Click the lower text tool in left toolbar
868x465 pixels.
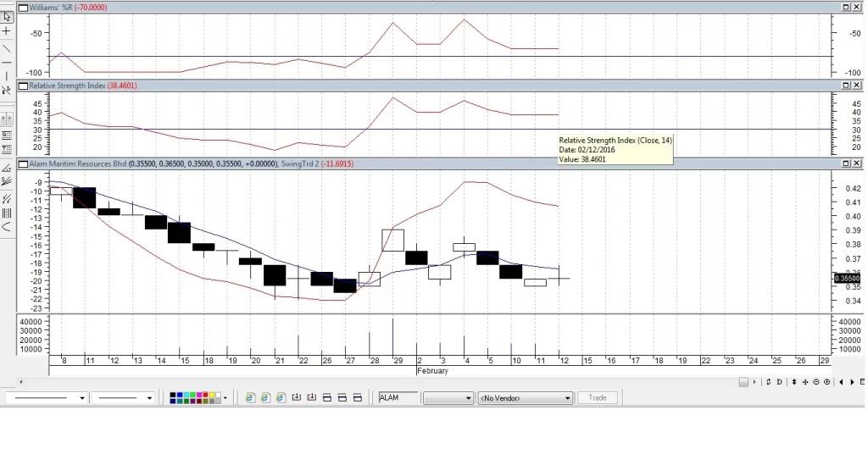coord(7,149)
